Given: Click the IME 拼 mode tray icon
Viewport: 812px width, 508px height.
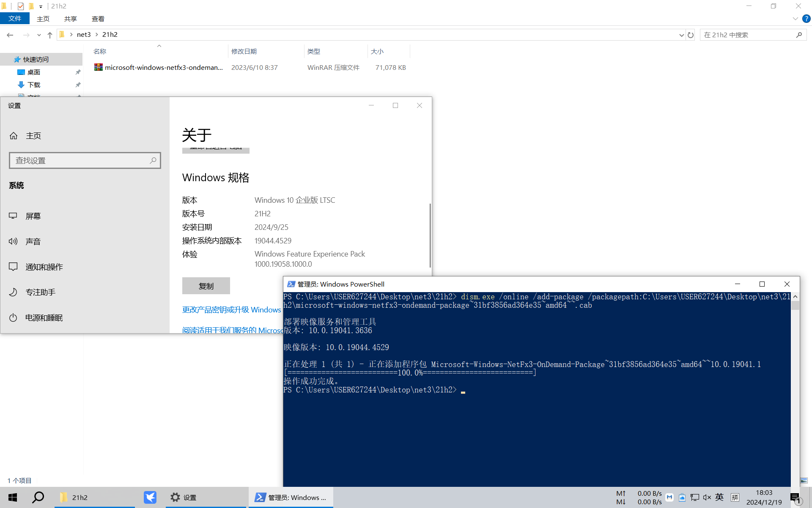Looking at the screenshot, I should (735, 497).
